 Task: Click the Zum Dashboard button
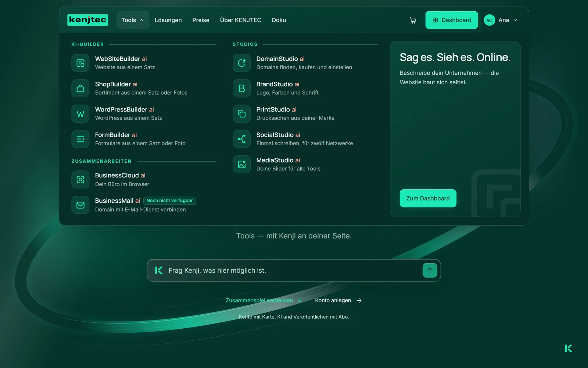coord(428,198)
